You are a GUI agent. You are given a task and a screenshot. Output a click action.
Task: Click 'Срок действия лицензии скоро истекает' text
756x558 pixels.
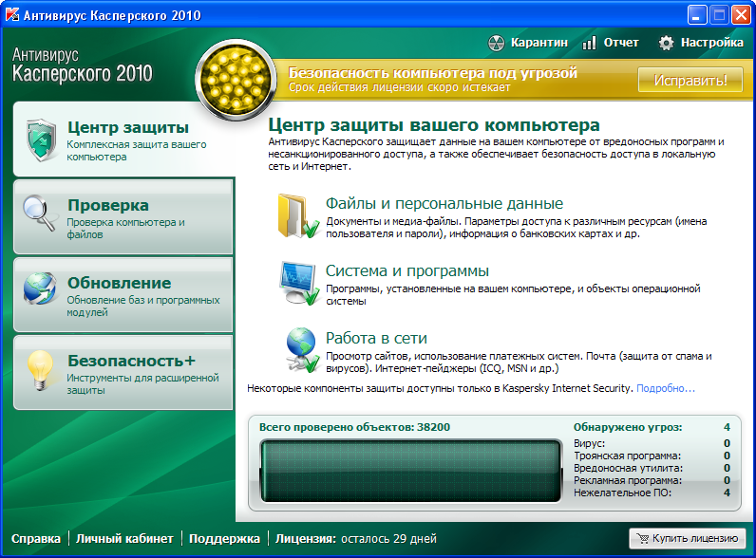click(x=399, y=87)
